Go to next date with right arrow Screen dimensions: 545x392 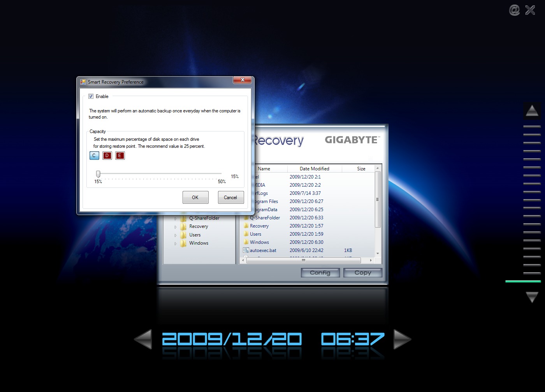pos(402,339)
